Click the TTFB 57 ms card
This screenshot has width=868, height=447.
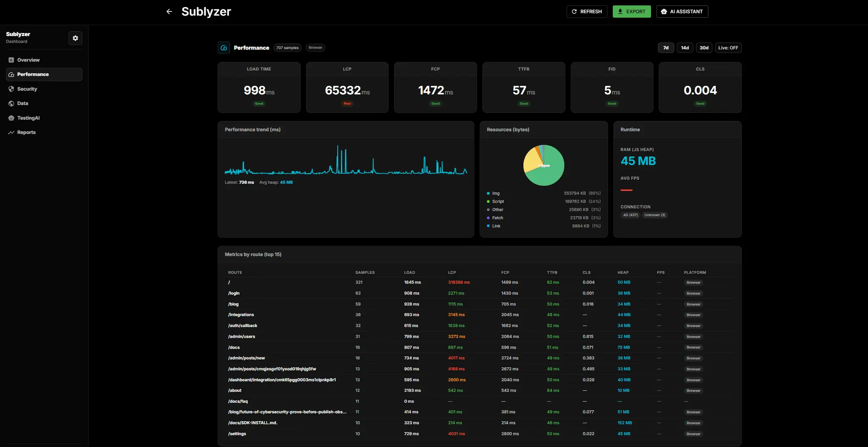pyautogui.click(x=524, y=87)
